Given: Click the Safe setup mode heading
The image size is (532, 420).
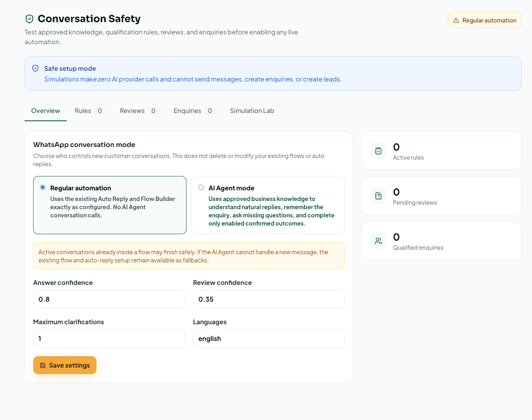Looking at the screenshot, I should (70, 69).
